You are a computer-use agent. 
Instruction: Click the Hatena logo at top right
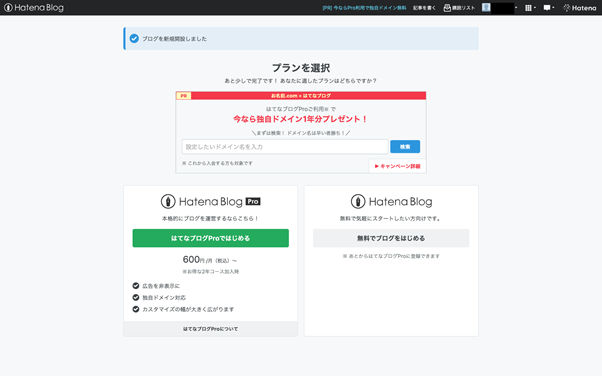click(579, 8)
